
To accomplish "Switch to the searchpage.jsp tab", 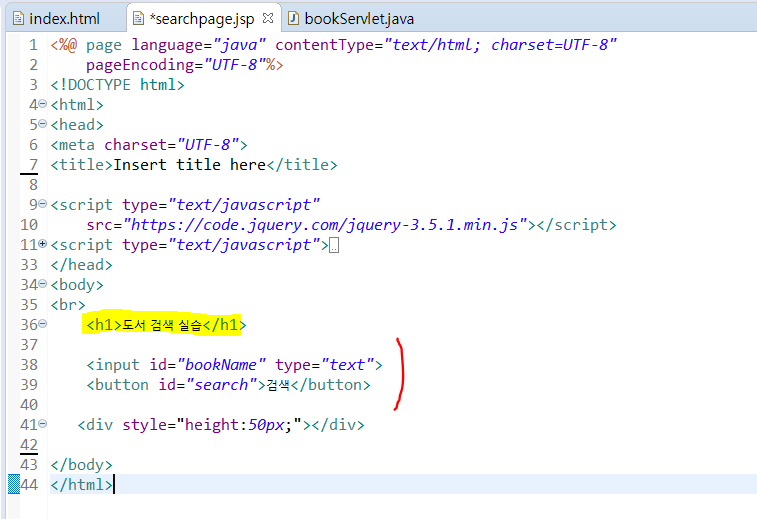I will pyautogui.click(x=202, y=19).
